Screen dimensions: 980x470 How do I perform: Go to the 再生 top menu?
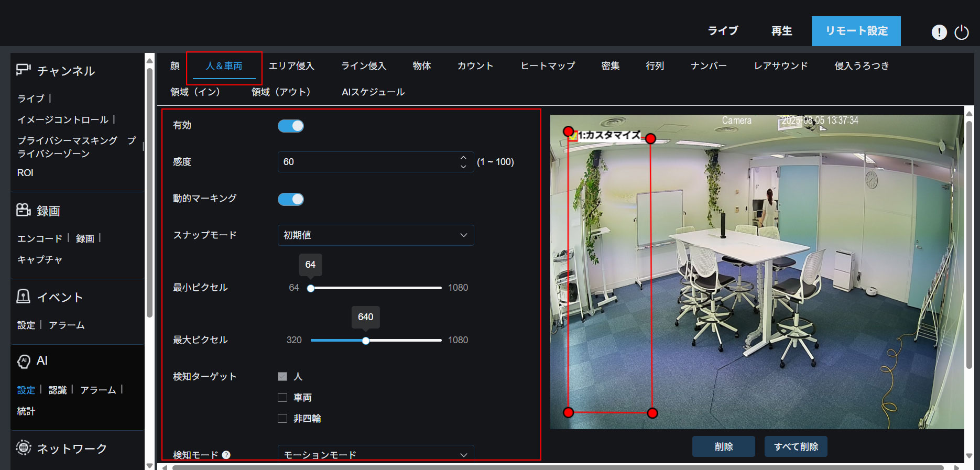pos(782,31)
